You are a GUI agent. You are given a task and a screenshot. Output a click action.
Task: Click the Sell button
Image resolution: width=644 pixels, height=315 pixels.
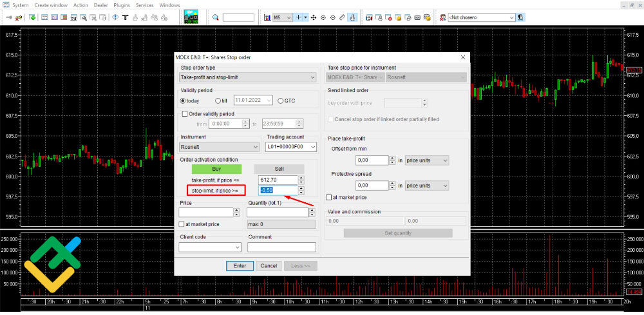(279, 169)
